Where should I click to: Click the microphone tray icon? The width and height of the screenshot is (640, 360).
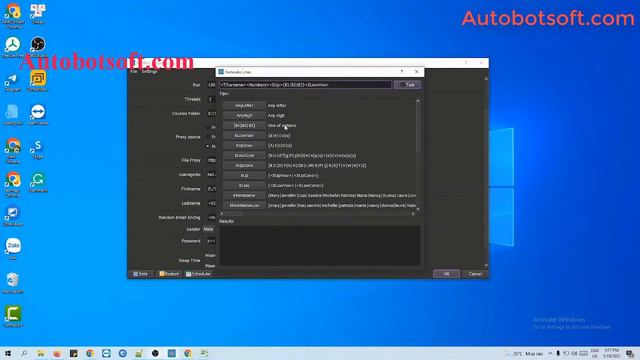pyautogui.click(x=558, y=353)
